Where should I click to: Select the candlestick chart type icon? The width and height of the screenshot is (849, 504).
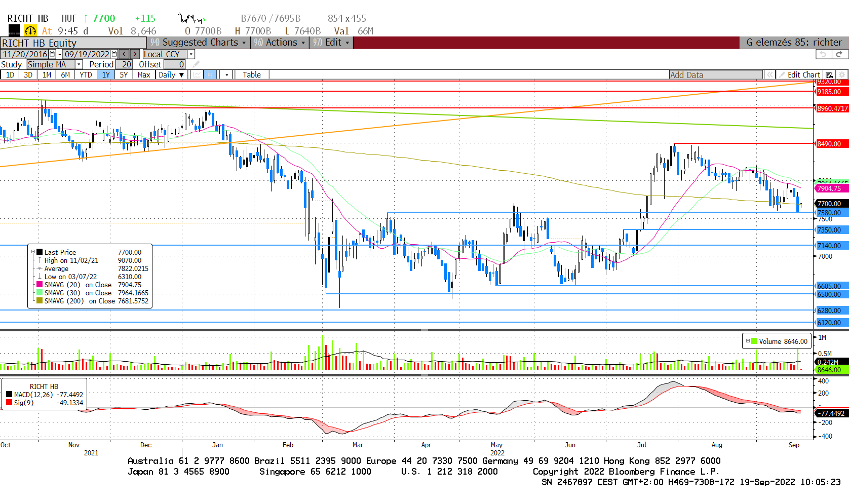click(x=210, y=75)
